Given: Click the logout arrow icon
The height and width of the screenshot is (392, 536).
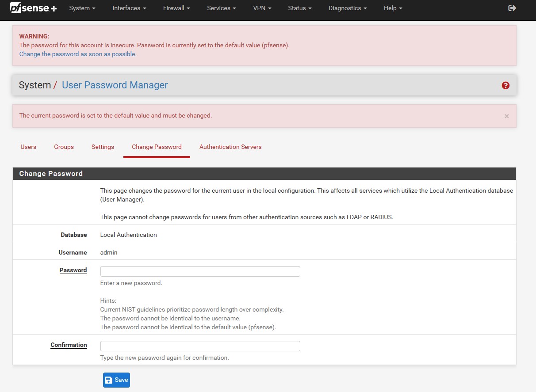Looking at the screenshot, I should tap(512, 8).
